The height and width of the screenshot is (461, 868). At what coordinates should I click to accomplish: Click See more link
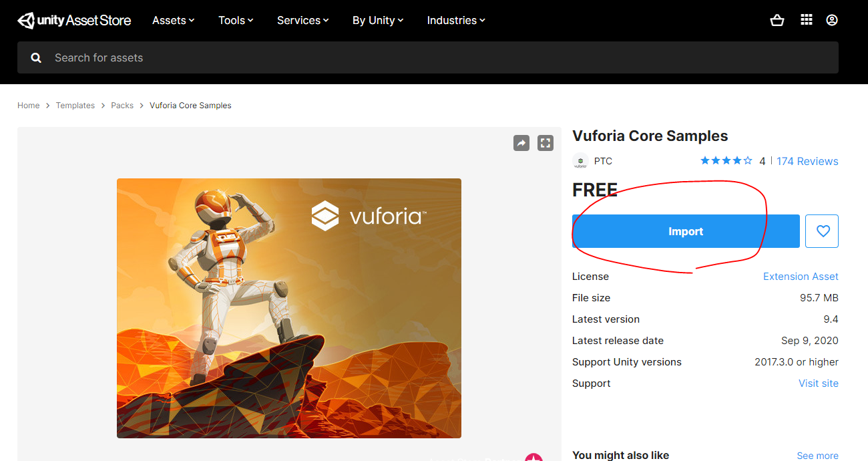tap(817, 456)
